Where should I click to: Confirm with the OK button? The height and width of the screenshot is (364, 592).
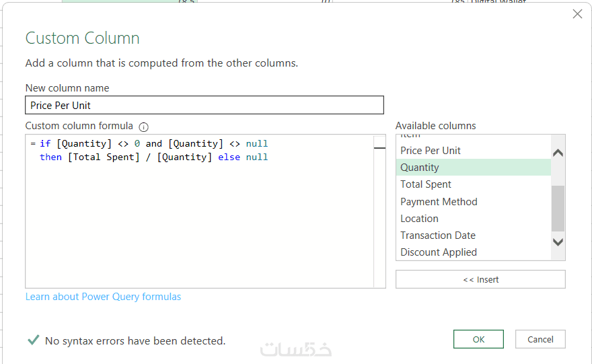pos(478,339)
